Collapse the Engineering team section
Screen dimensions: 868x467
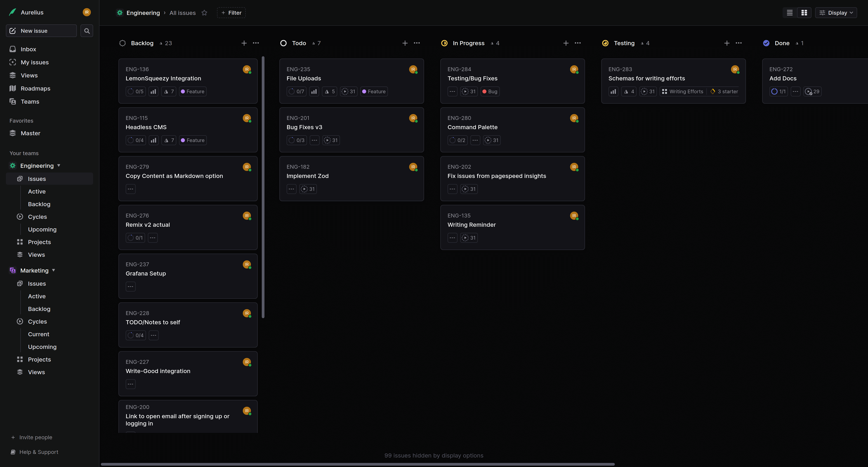coord(59,166)
